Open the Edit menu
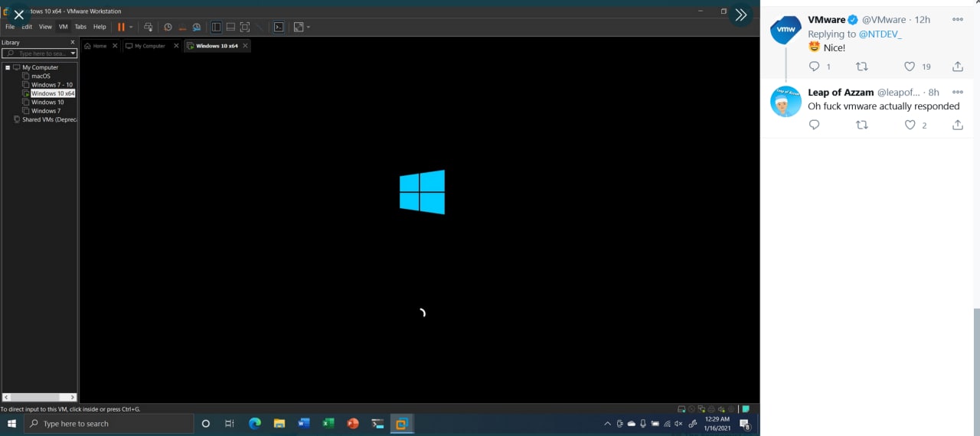Image resolution: width=980 pixels, height=436 pixels. 27,27
